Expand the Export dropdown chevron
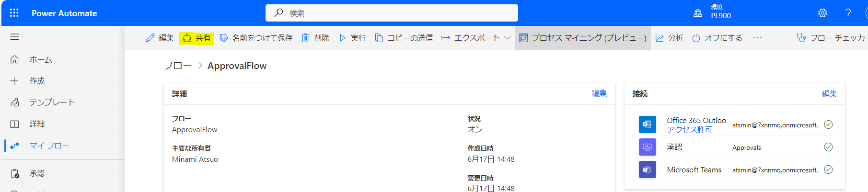Viewport: 868px width, 192px height. pos(507,38)
